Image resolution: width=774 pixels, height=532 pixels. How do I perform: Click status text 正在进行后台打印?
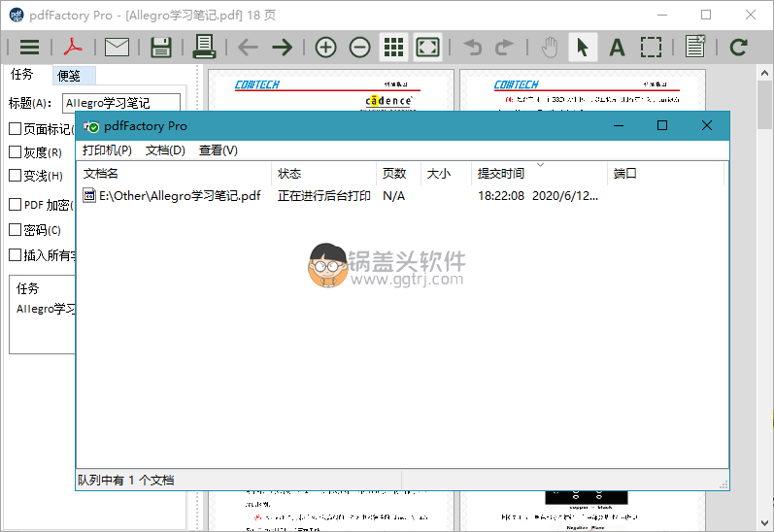point(323,196)
